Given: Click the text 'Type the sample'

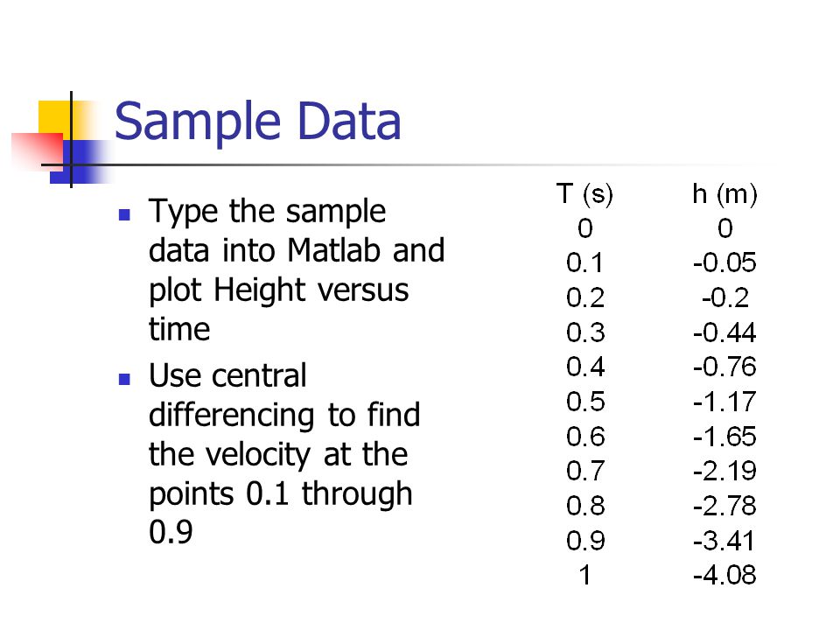Looking at the screenshot, I should click(268, 212).
